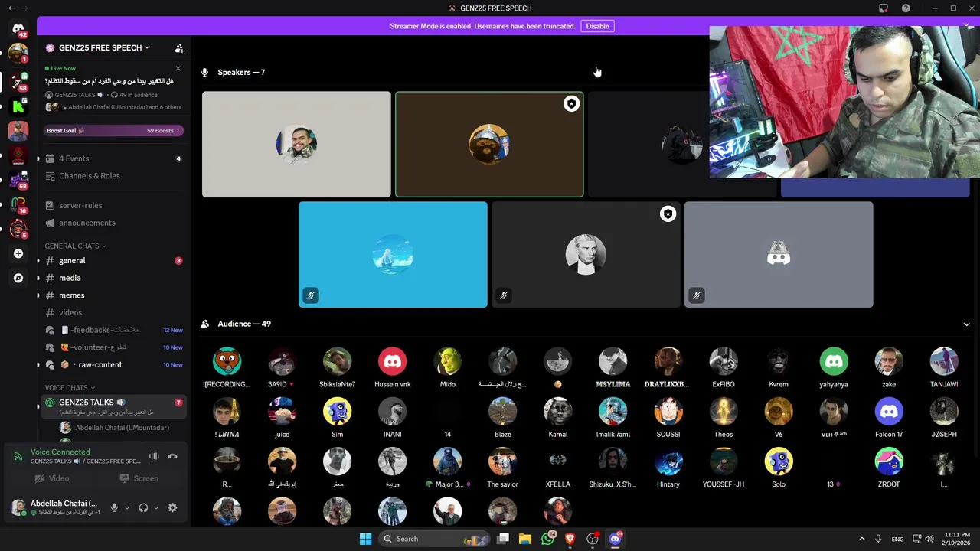
Task: Open the memes channel
Action: [x=113, y=295]
